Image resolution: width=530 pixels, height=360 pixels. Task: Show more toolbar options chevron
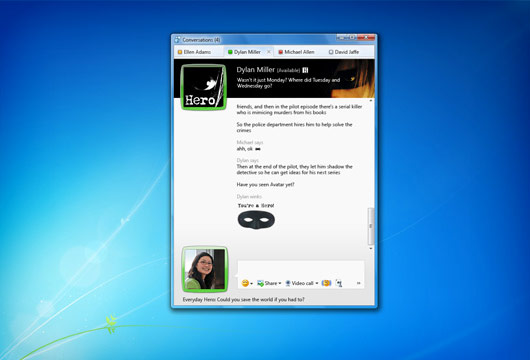coord(359,283)
